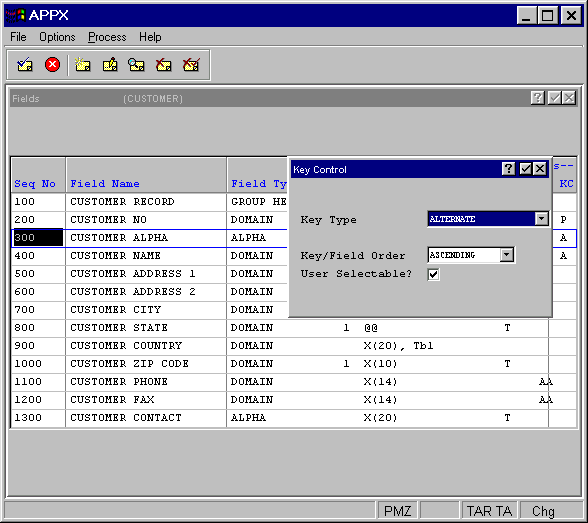The height and width of the screenshot is (523, 588).
Task: Confirm Key Control with the checkmark button
Action: pyautogui.click(x=525, y=169)
